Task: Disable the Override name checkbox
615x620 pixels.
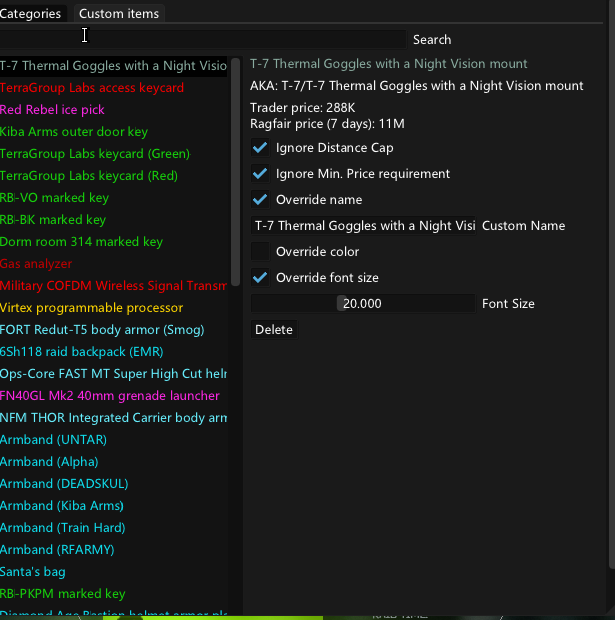Action: tap(261, 200)
